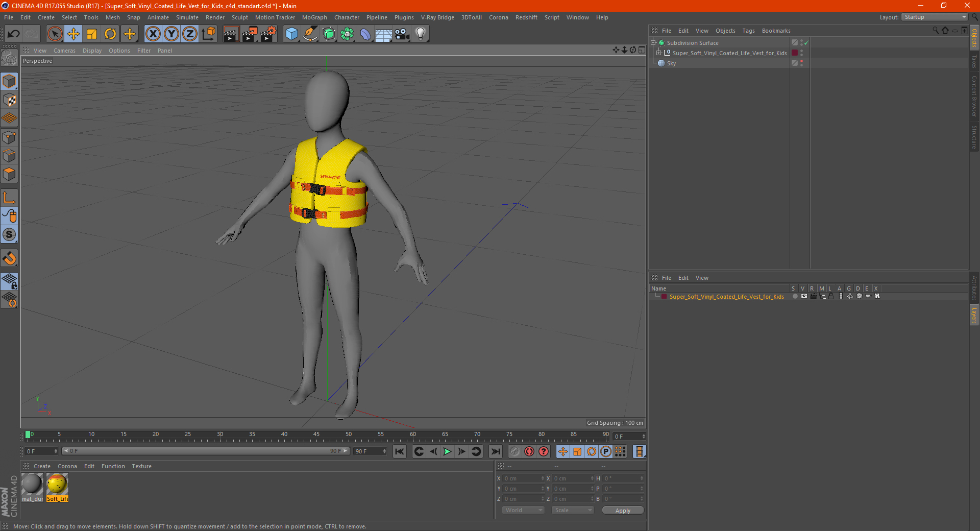Click the X position input field
This screenshot has width=980, height=531.
pos(523,478)
